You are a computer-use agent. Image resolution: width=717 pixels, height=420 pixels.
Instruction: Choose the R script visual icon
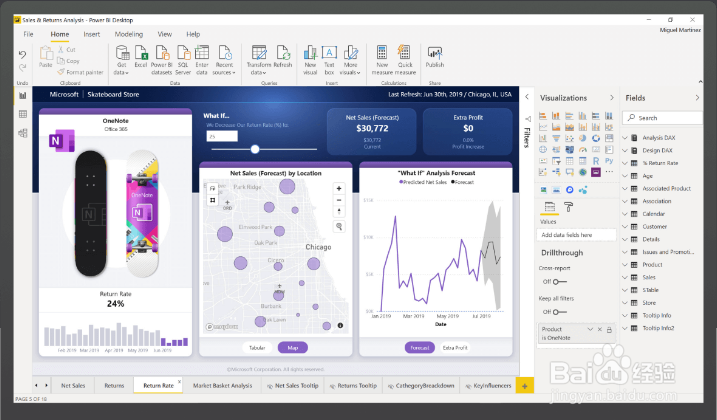[595, 161]
